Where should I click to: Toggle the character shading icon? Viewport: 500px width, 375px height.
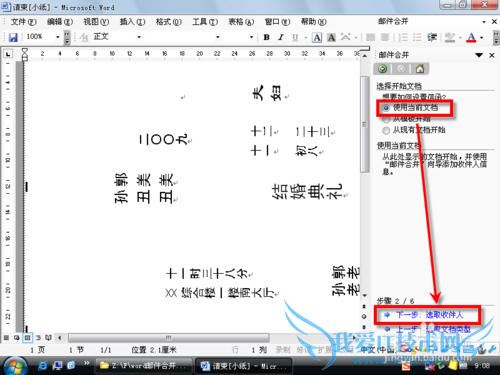click(331, 37)
